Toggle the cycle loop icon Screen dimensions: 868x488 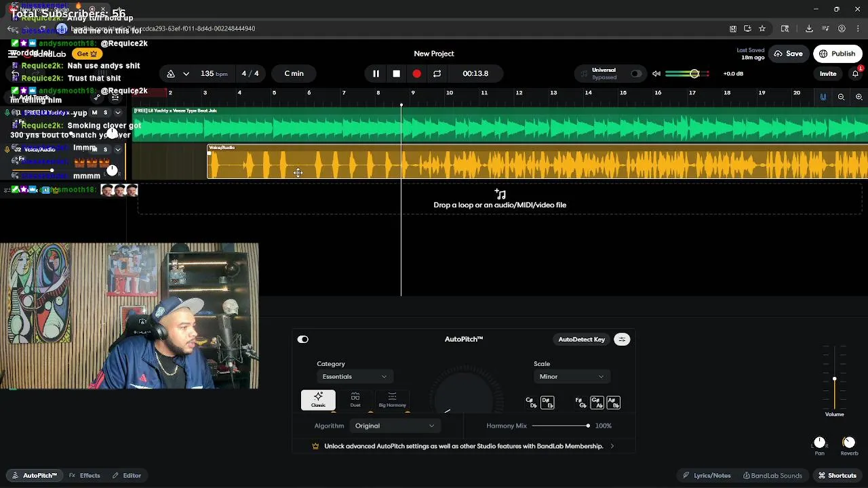(437, 73)
